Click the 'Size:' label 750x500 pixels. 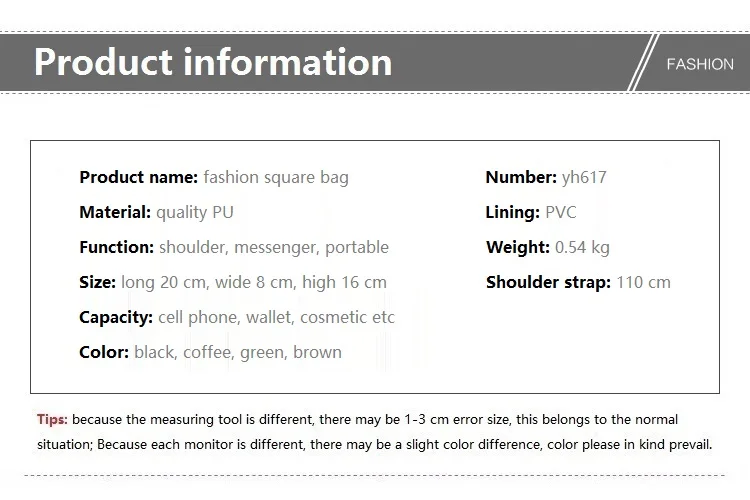tap(98, 282)
